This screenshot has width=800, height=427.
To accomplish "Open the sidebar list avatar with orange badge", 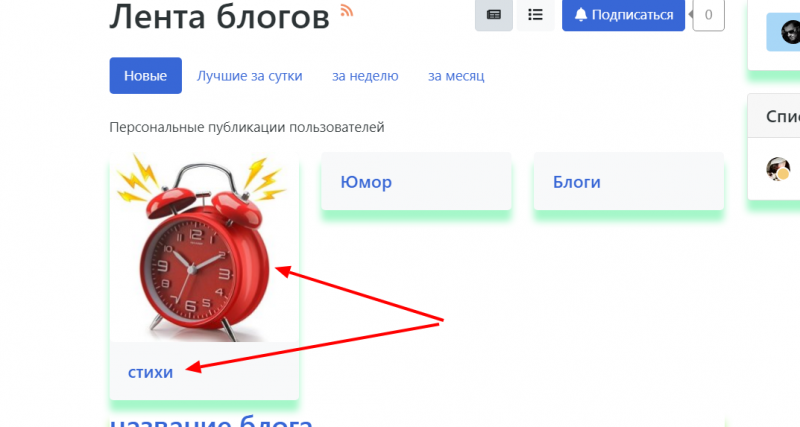I will (778, 169).
